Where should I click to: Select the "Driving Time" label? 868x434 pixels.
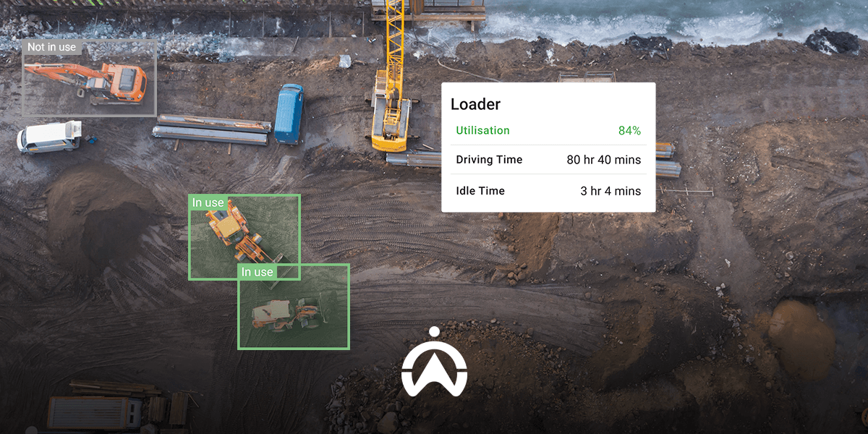[489, 160]
